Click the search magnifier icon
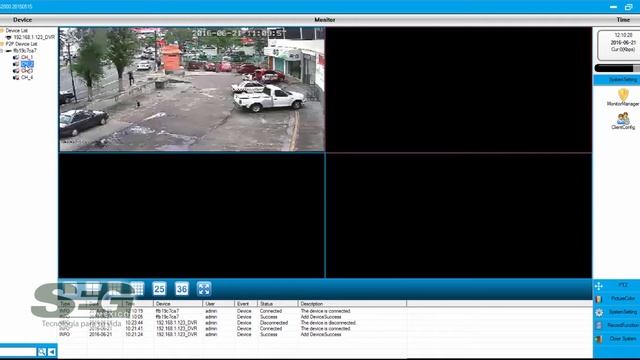Image resolution: width=640 pixels, height=360 pixels. pos(42,352)
